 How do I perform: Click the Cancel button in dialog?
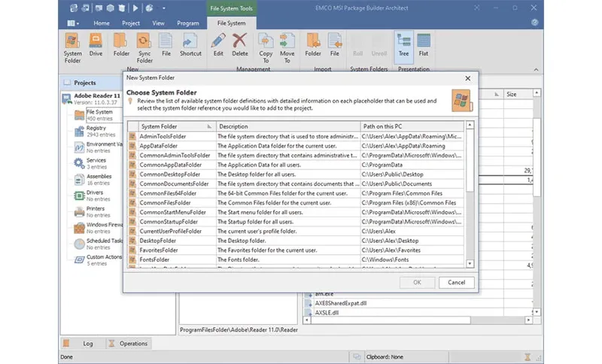pos(456,282)
